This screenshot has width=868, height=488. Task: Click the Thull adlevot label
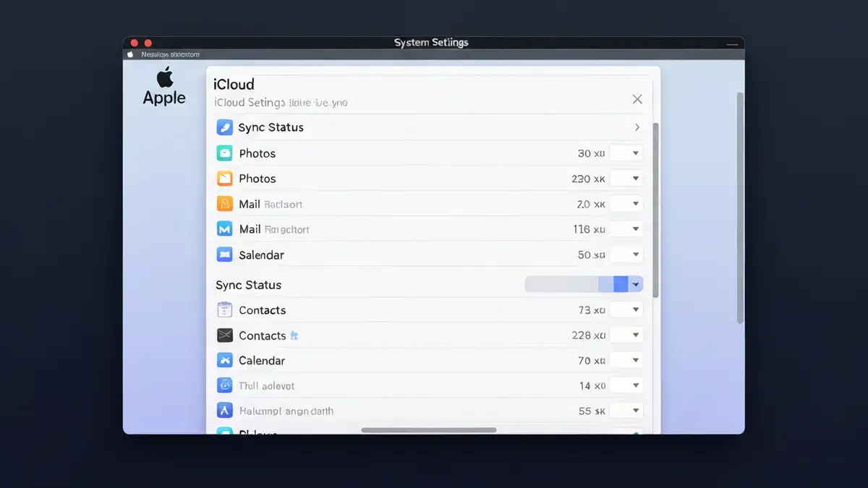pyautogui.click(x=267, y=385)
